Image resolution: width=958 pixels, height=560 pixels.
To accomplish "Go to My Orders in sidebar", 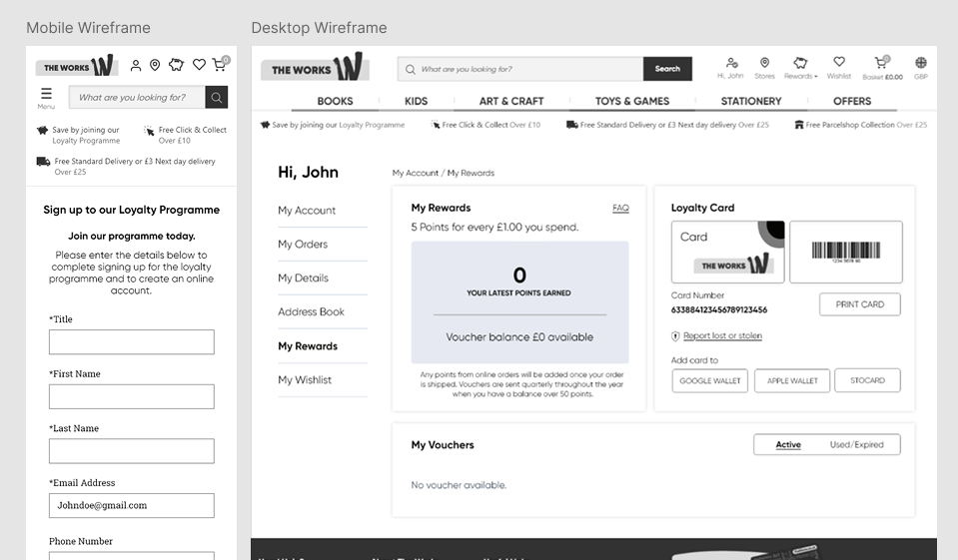I will (303, 245).
